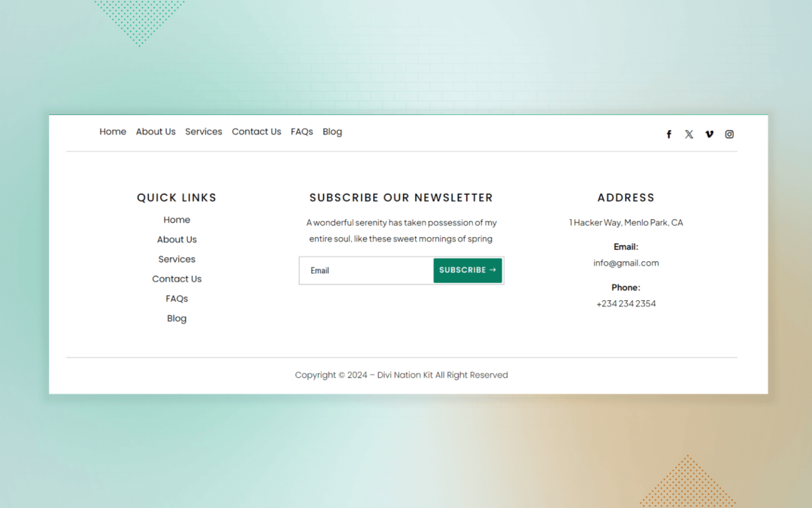This screenshot has width=812, height=508.
Task: Click the Phone: label in Address column
Action: click(x=626, y=287)
